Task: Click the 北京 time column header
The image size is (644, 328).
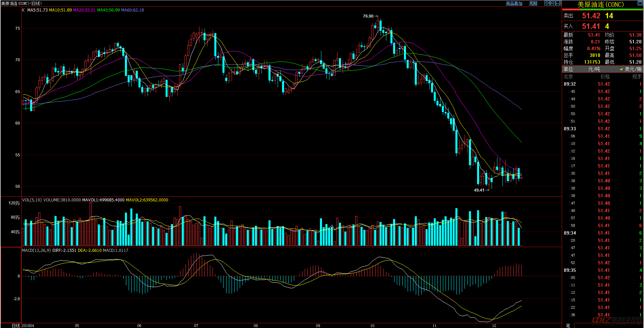Action: click(568, 76)
